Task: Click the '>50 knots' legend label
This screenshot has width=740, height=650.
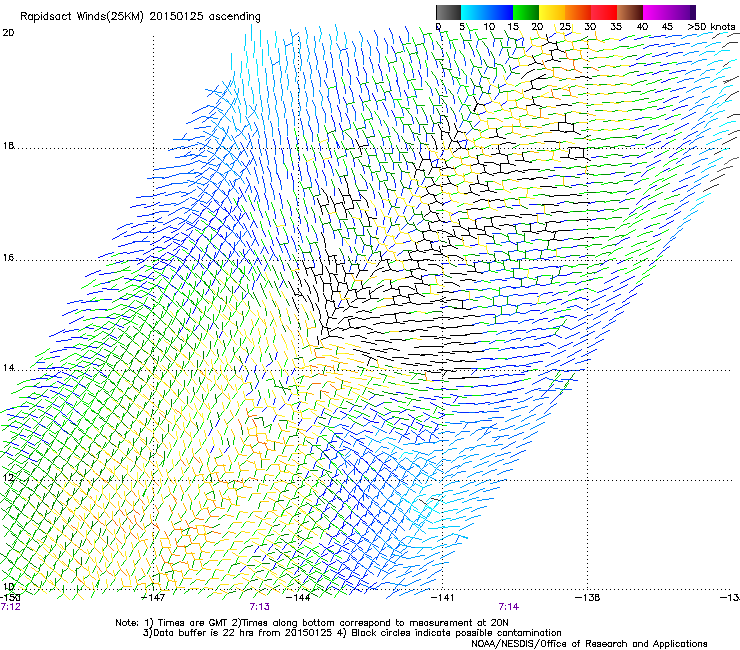Action: (x=711, y=26)
